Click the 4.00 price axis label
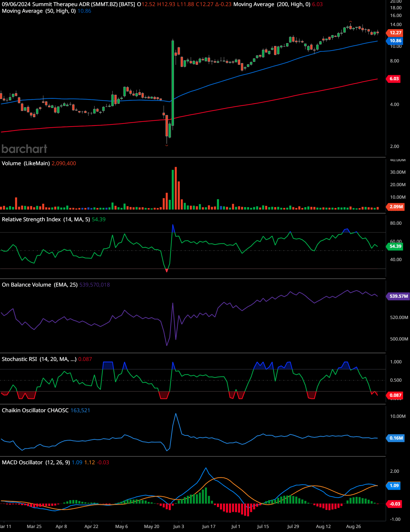 point(394,104)
